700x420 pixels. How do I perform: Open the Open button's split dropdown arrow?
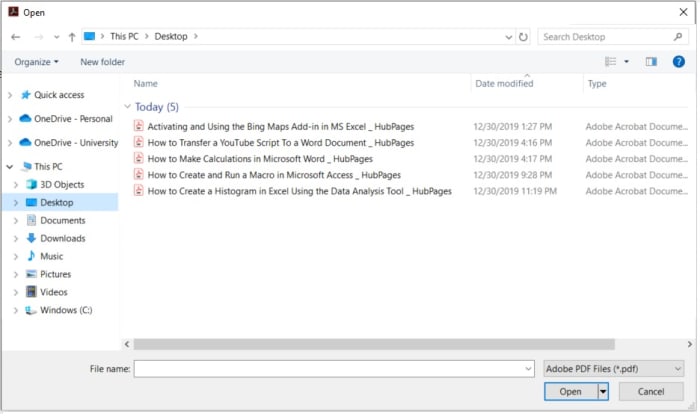[x=603, y=392]
